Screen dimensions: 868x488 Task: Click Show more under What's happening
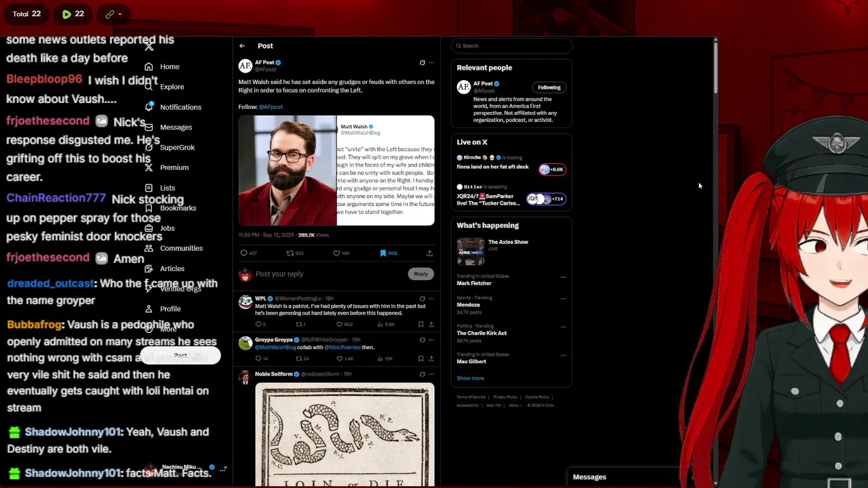[470, 378]
